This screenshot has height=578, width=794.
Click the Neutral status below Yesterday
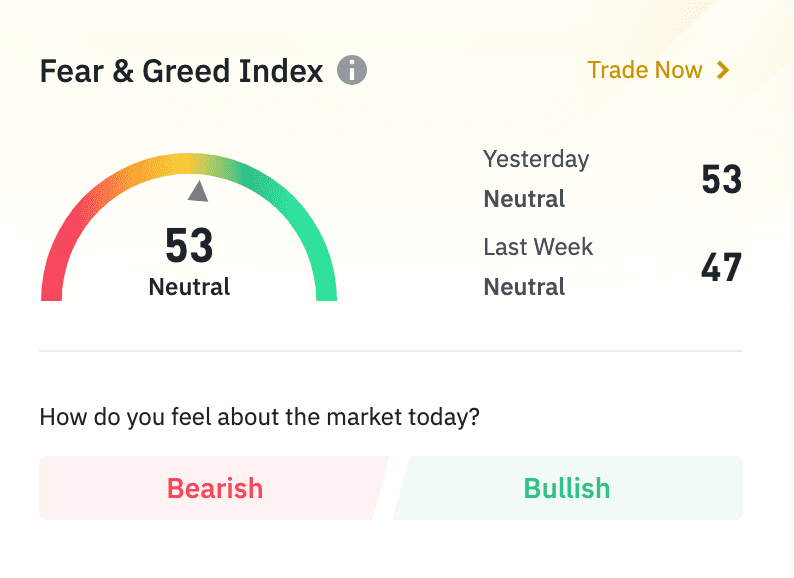point(524,199)
